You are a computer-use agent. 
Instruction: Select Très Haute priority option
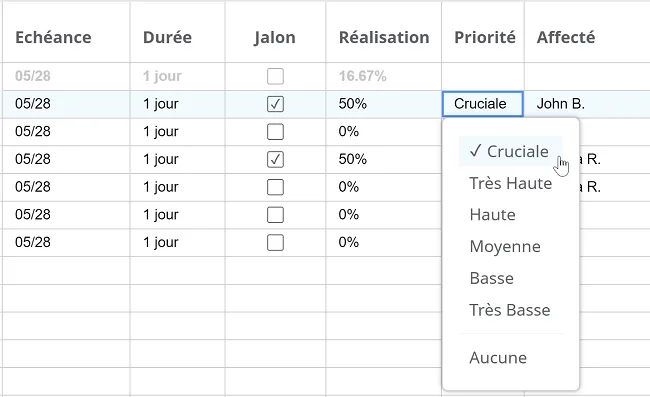[x=510, y=183]
